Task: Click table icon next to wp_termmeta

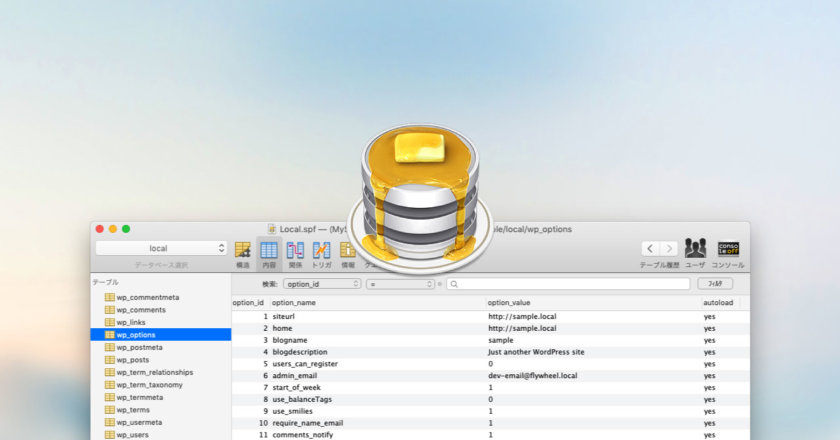Action: 110,397
